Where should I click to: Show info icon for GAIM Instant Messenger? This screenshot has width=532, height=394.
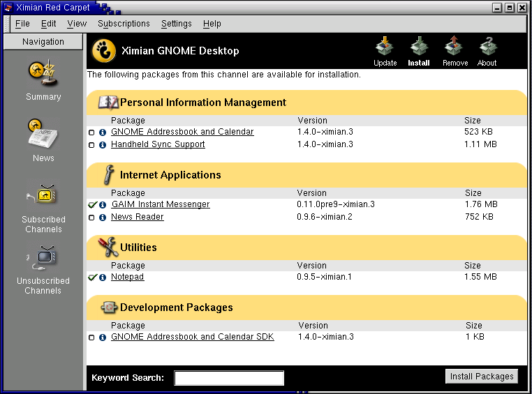point(103,205)
